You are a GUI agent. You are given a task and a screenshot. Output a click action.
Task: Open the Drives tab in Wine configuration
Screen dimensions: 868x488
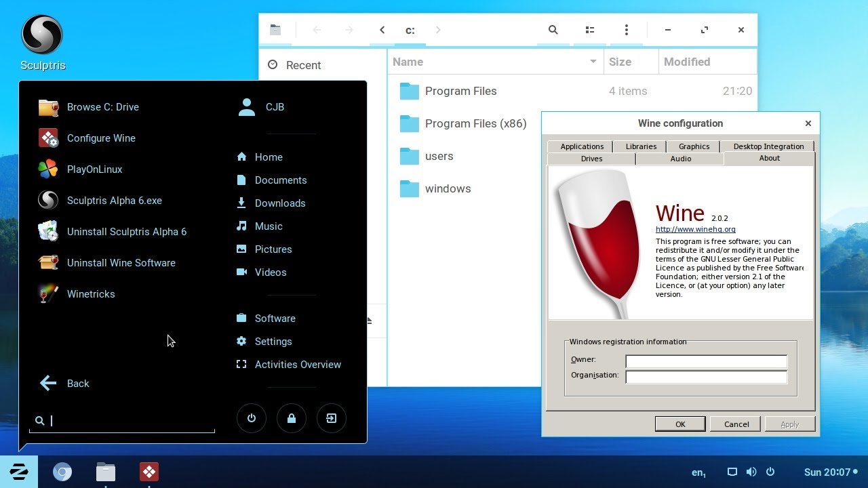pyautogui.click(x=591, y=158)
